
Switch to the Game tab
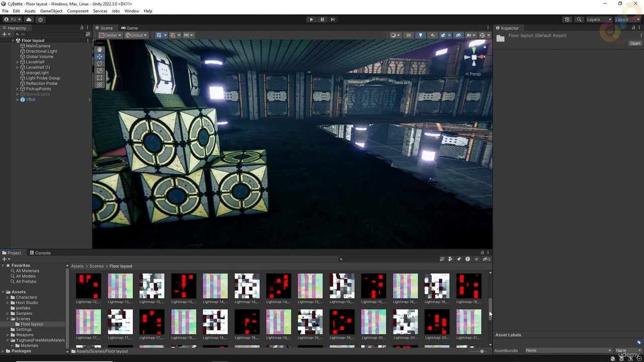point(129,28)
